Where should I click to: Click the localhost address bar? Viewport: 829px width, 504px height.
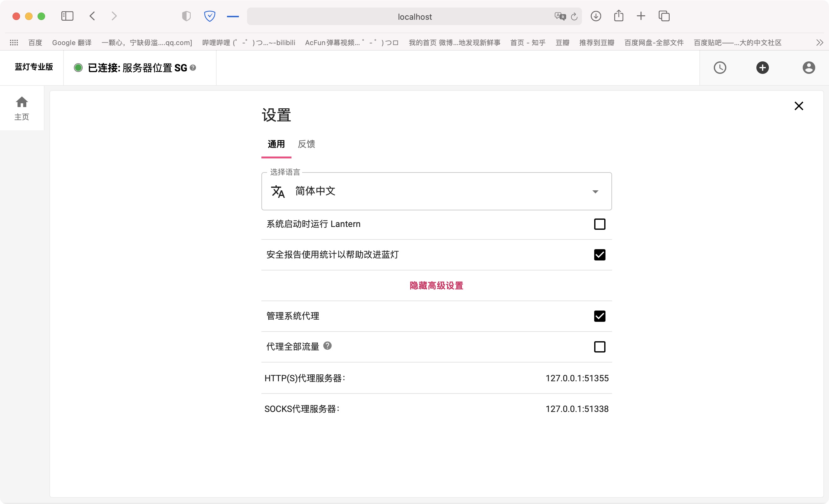pos(414,17)
